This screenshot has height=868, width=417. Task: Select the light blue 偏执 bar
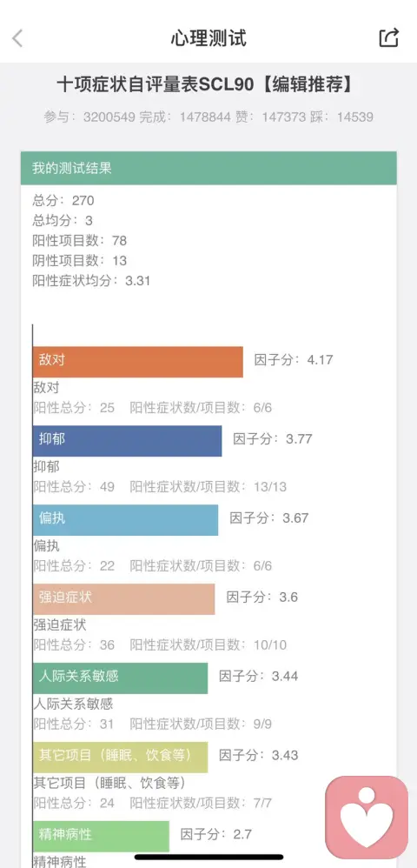coord(126,520)
